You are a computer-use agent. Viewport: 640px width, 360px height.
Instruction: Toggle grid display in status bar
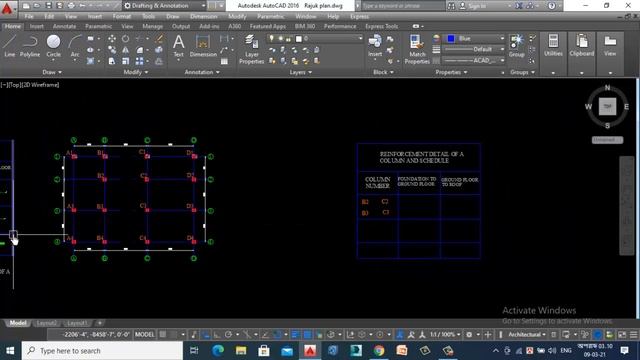pos(163,335)
